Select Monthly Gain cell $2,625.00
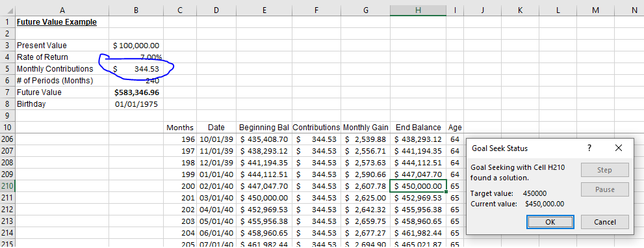Screen dimensions: 644x248 (365, 198)
